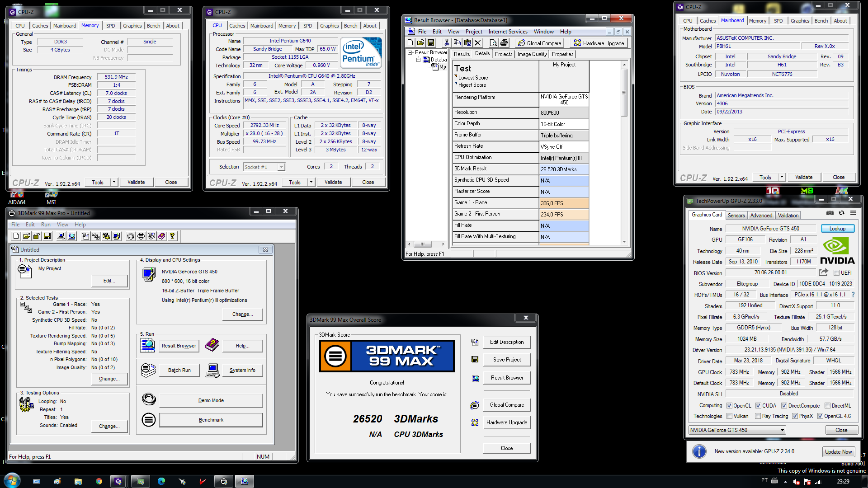
Task: Click the demo mode ring icon in 3DMark toolbar
Action: tap(131, 236)
